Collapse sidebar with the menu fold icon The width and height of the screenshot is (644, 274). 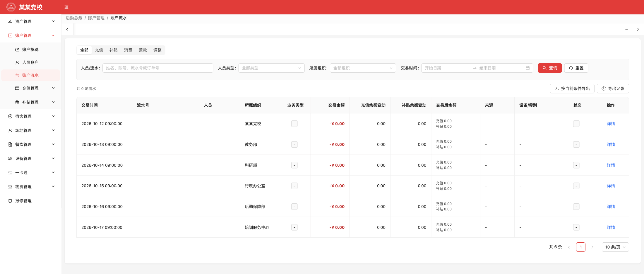point(66,7)
